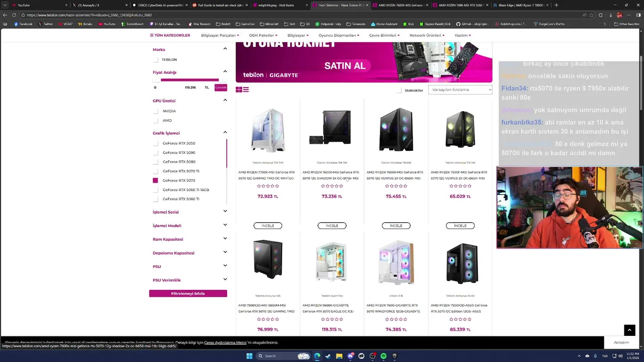
Task: Open Other favorites folder
Action: [627, 24]
